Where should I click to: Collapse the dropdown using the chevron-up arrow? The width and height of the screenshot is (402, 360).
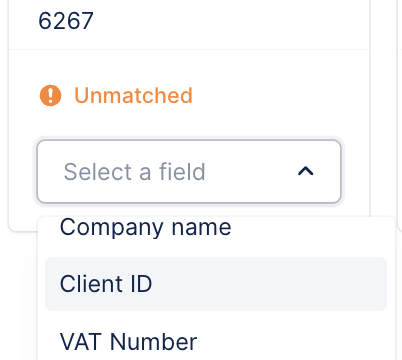306,171
